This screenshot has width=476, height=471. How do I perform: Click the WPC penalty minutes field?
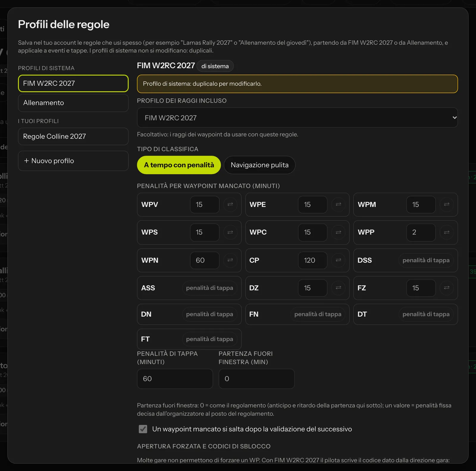pyautogui.click(x=313, y=232)
